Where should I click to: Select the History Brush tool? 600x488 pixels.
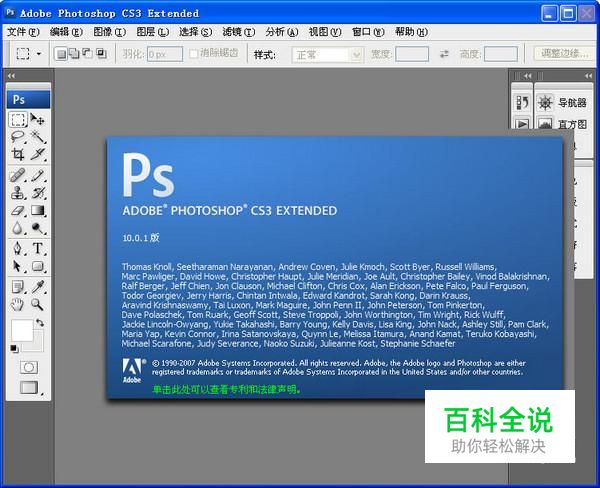(x=38, y=193)
